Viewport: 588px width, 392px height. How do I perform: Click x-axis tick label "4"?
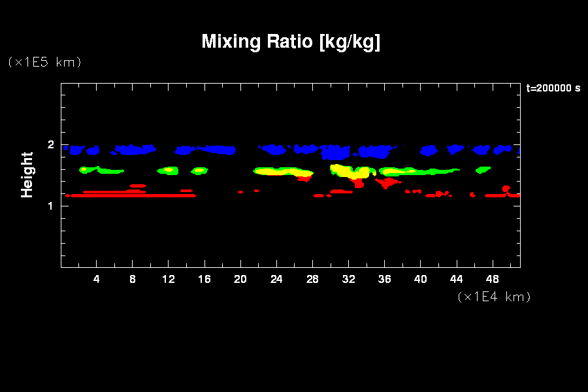[x=97, y=279]
